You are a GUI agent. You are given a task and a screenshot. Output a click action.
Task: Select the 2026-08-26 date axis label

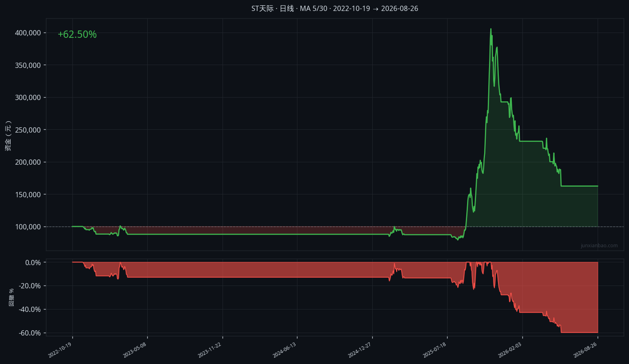click(x=585, y=350)
